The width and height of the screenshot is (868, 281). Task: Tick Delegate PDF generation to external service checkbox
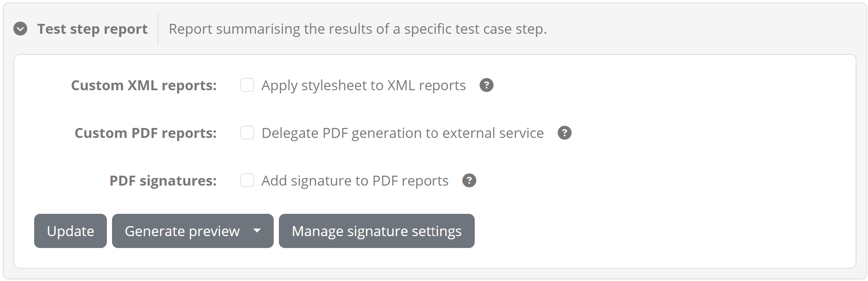247,133
